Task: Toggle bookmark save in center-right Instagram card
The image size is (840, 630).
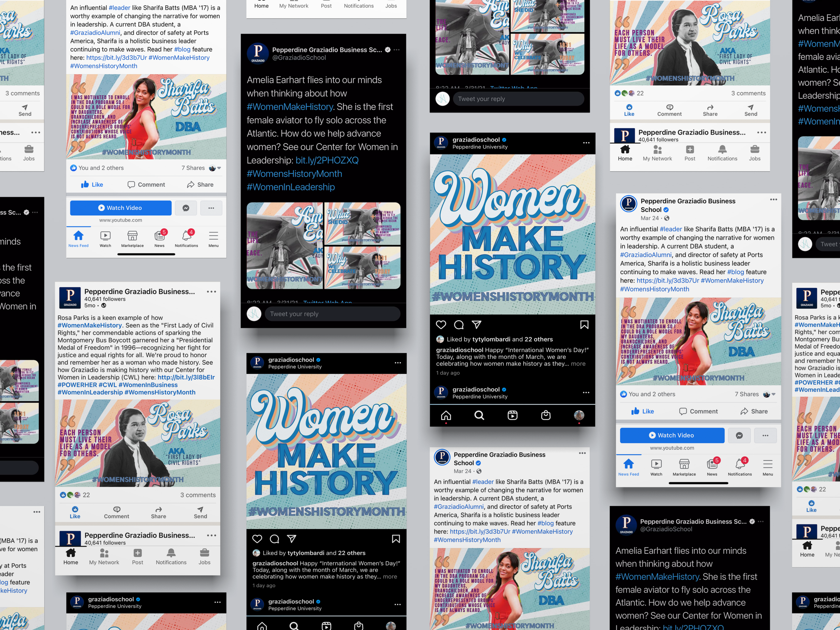Action: click(584, 325)
